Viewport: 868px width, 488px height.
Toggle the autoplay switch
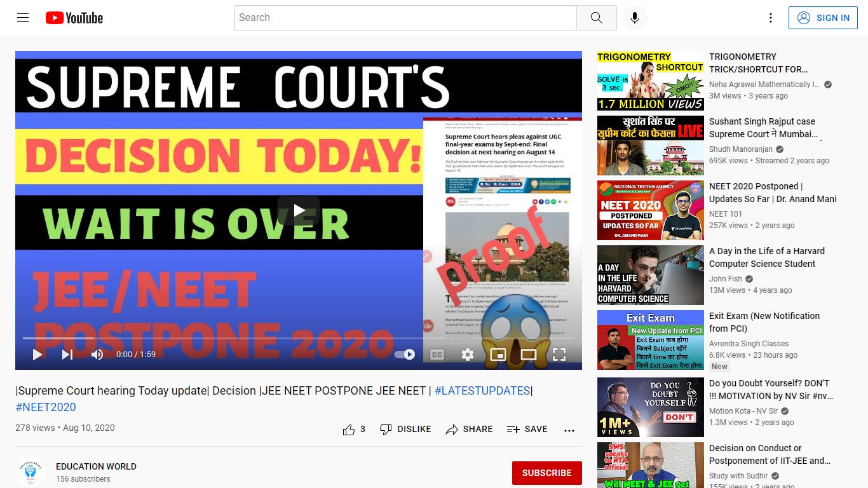(405, 355)
